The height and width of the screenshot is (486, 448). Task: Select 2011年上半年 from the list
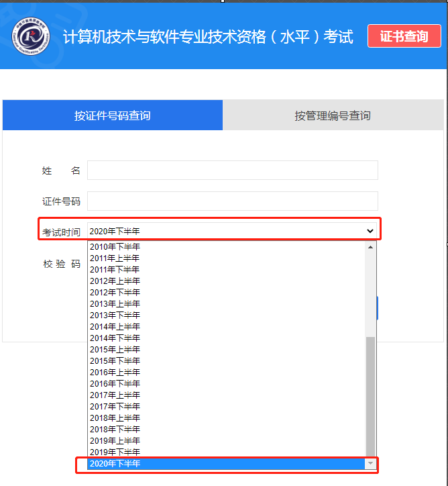(115, 258)
